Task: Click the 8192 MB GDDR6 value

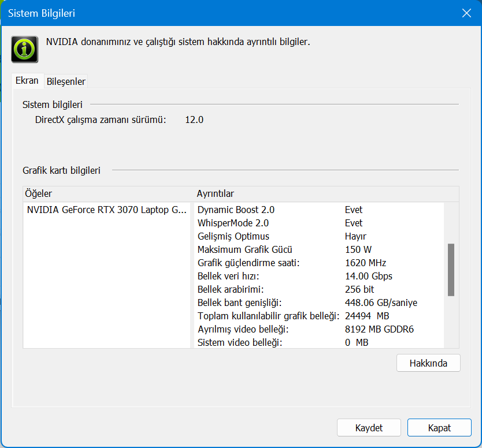Action: pos(379,329)
